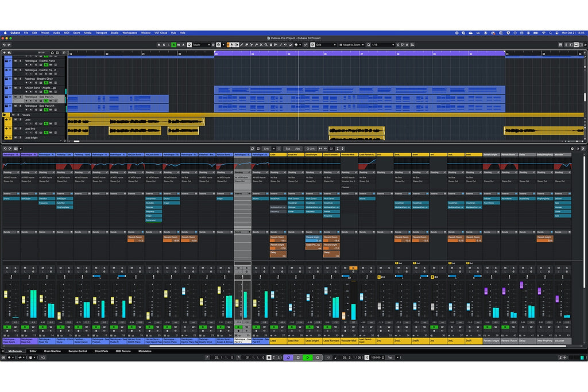
Task: Click the Vocoder channel fader handle
Action: coord(557,298)
